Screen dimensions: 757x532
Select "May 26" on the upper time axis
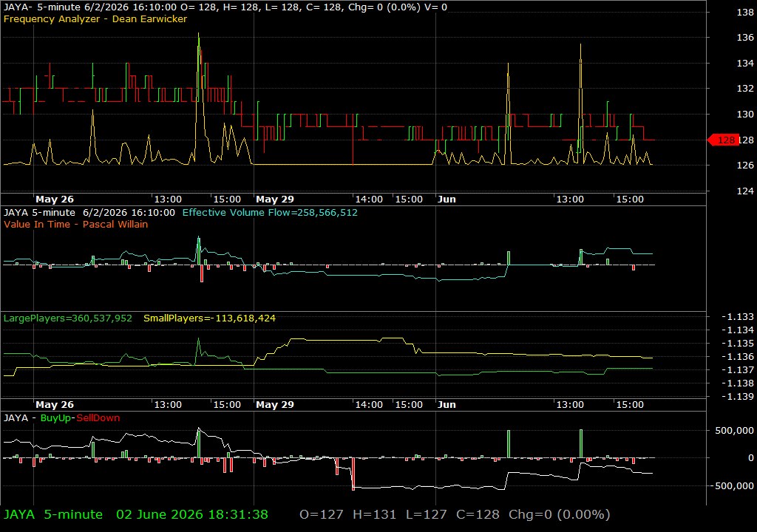[x=55, y=199]
